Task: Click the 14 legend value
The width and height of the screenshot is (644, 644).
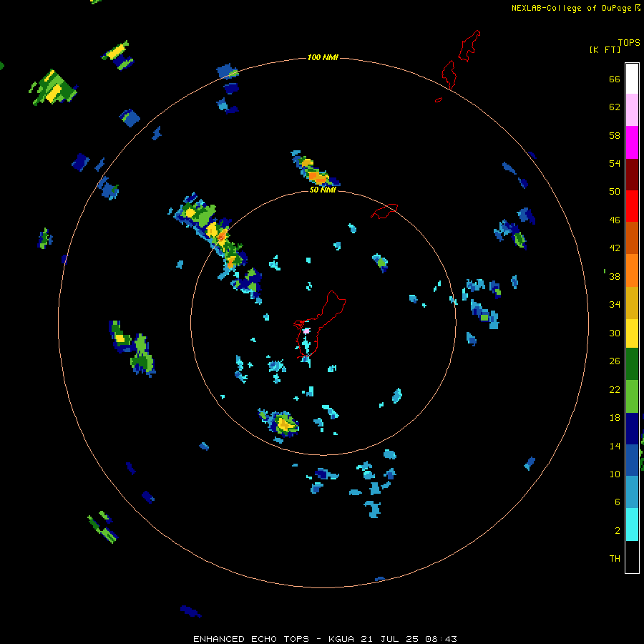Action: point(615,446)
